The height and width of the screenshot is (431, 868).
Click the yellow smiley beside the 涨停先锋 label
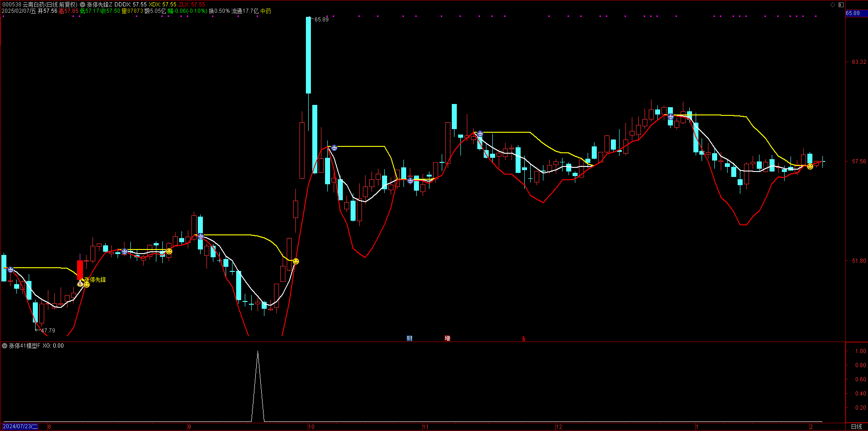tap(87, 285)
